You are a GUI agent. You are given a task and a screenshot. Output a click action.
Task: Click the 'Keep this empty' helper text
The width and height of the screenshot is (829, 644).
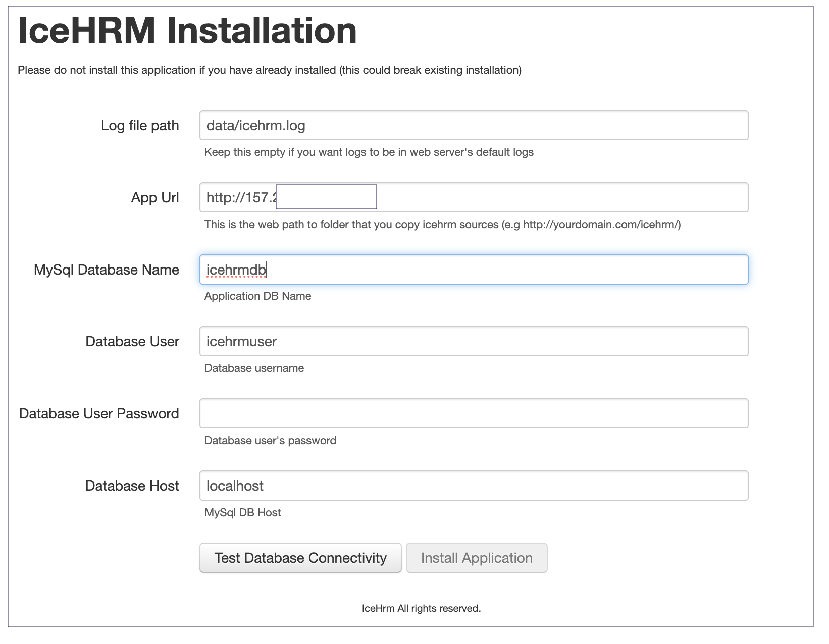[369, 152]
